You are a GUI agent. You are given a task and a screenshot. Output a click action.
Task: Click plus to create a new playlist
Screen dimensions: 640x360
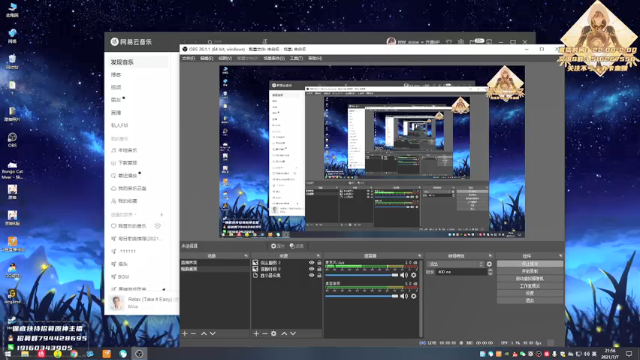point(162,214)
